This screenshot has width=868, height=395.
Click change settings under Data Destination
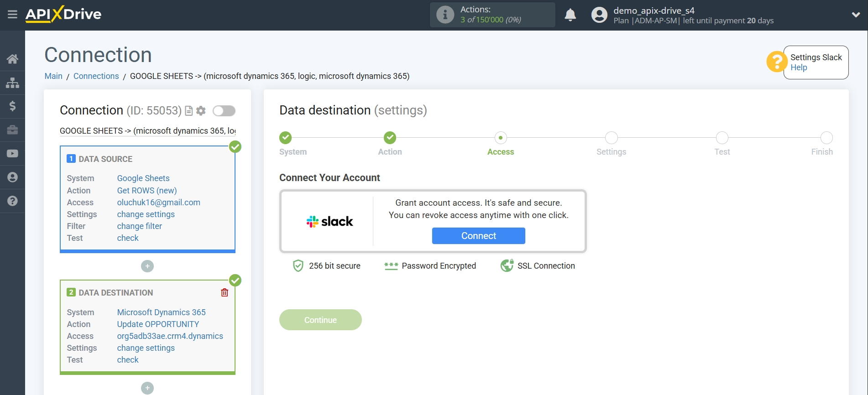[146, 348]
